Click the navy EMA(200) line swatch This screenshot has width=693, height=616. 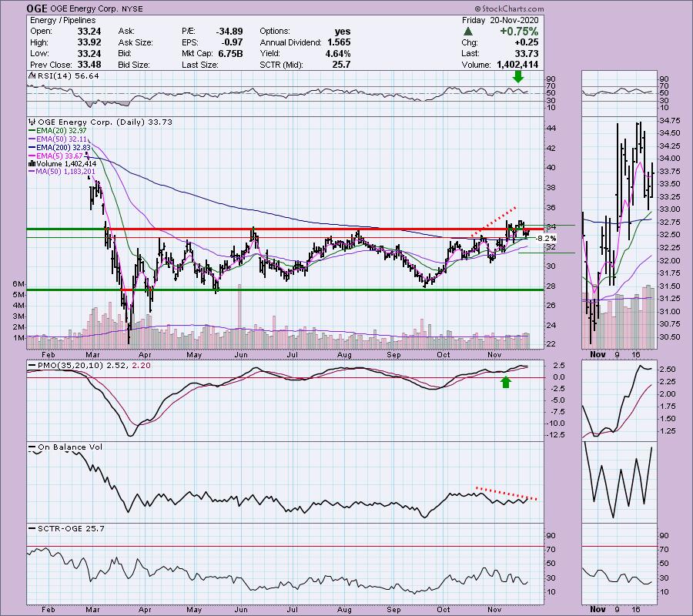32,148
